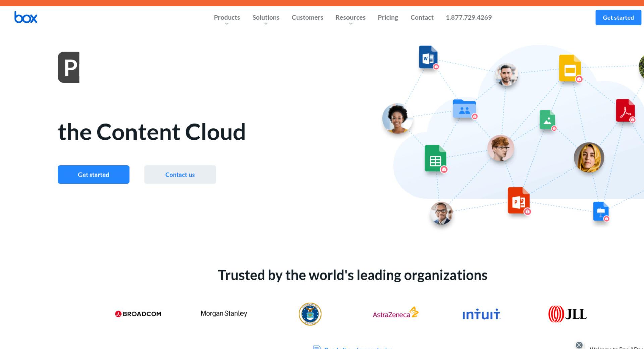Click the US Air Force seal

click(310, 314)
